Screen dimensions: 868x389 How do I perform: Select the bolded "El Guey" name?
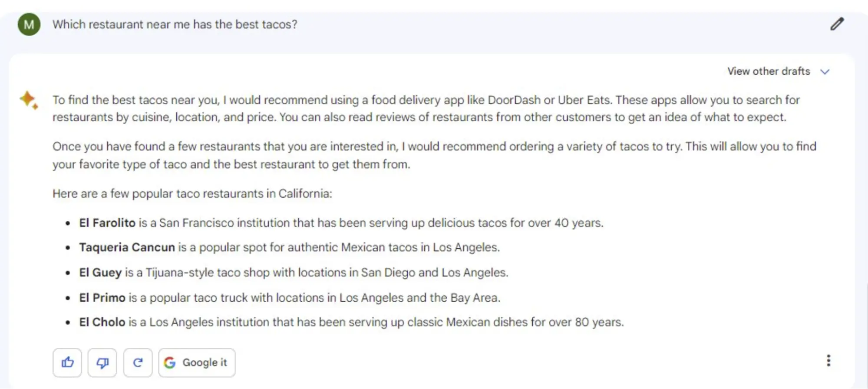pyautogui.click(x=100, y=273)
